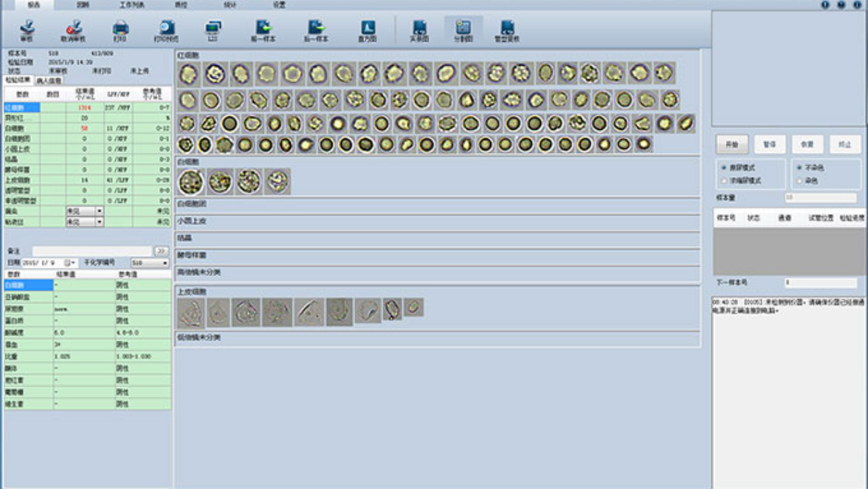Click the first white blood cell thumbnail
The height and width of the screenshot is (489, 868).
point(191,182)
